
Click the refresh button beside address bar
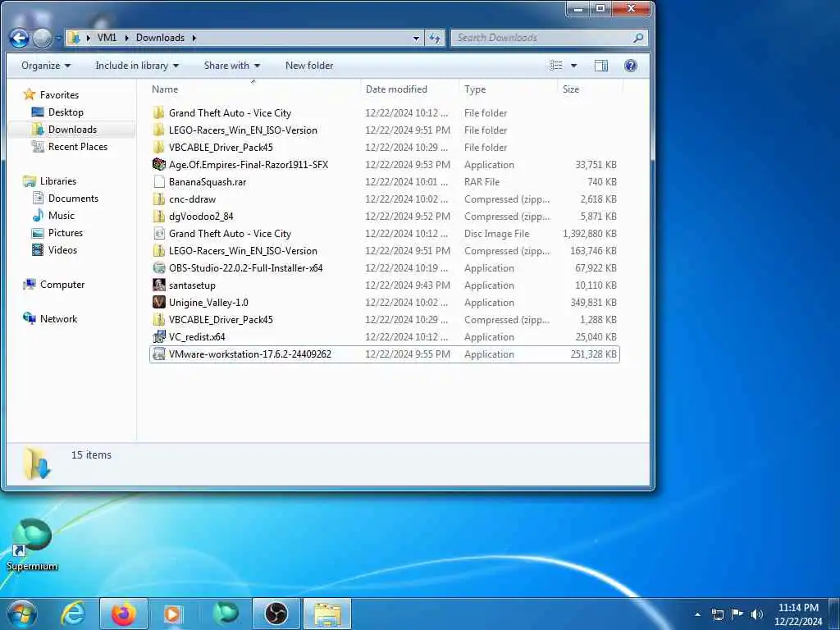435,38
